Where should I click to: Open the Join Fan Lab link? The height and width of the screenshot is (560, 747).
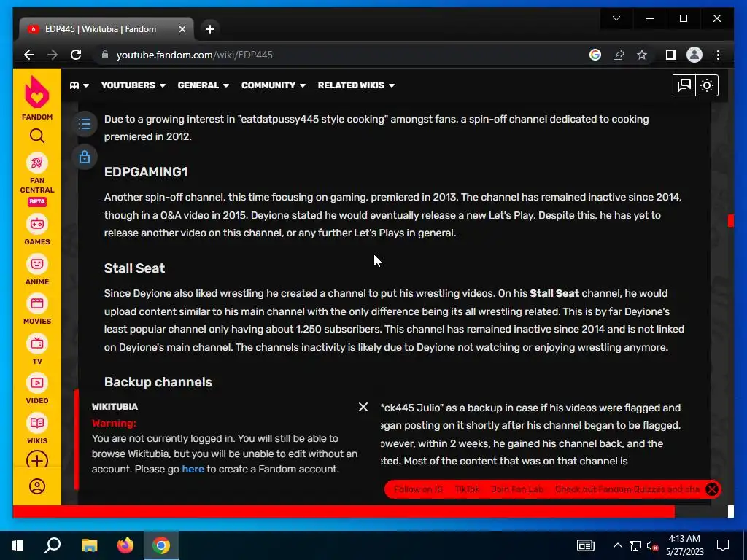517,489
